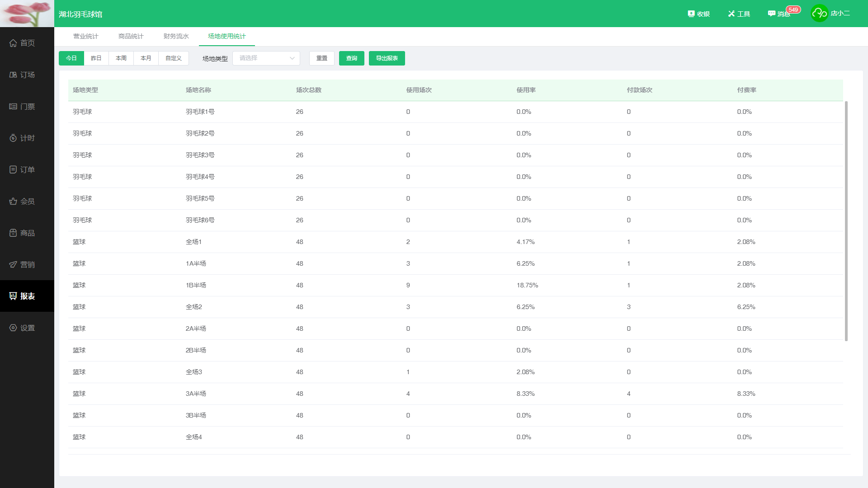Click the 收银 cashier icon in header
The image size is (868, 488).
click(x=698, y=14)
